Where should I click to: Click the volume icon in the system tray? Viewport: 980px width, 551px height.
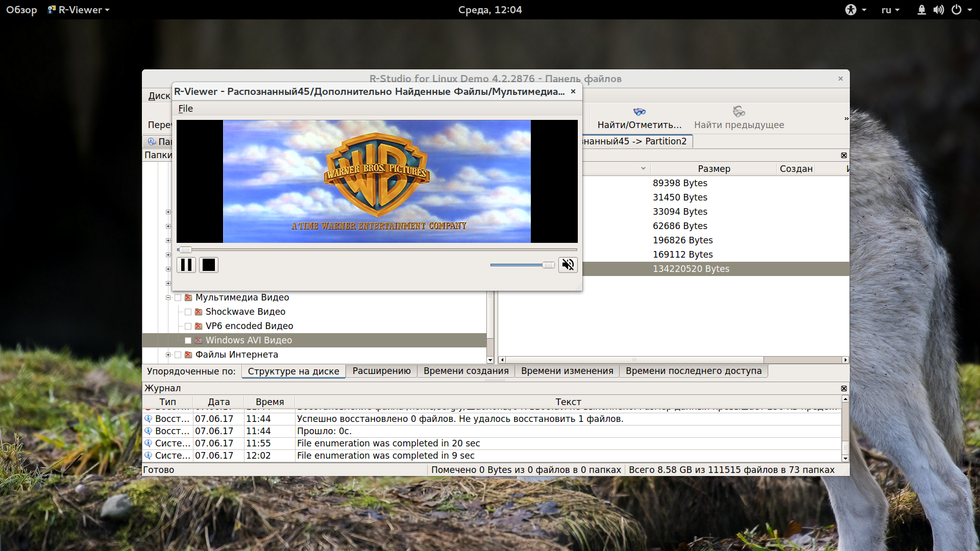pos(938,10)
